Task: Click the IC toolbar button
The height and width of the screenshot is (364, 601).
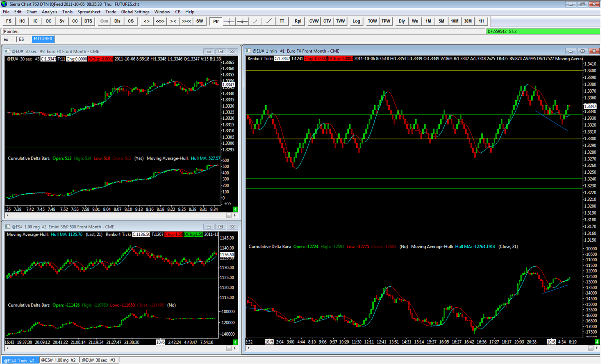Action: click(x=36, y=21)
